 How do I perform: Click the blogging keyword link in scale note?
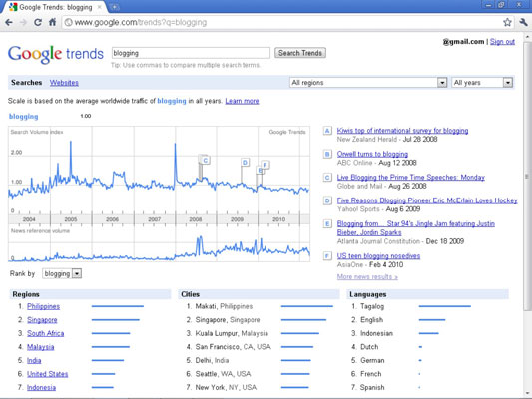point(172,101)
